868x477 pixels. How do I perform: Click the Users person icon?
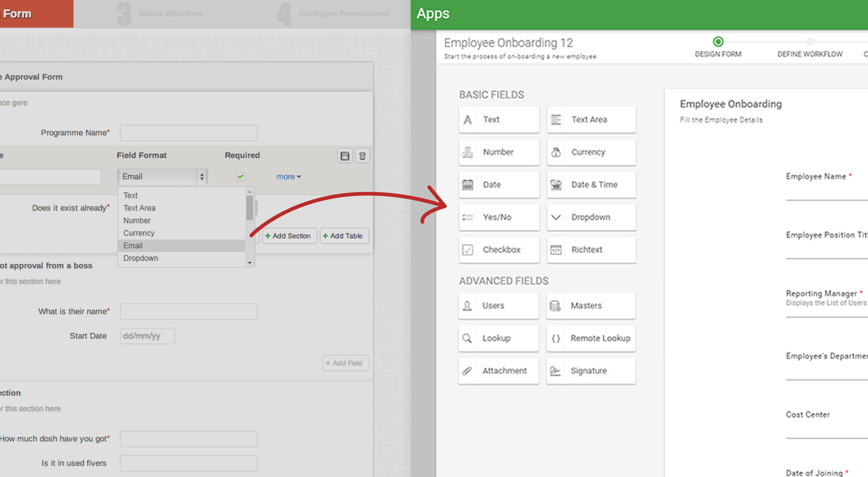(467, 306)
